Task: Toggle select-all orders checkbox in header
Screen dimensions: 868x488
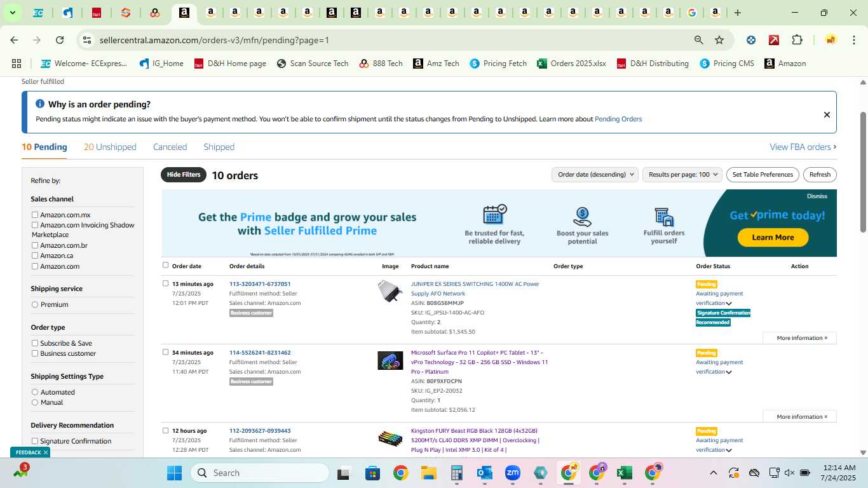Action: click(166, 265)
